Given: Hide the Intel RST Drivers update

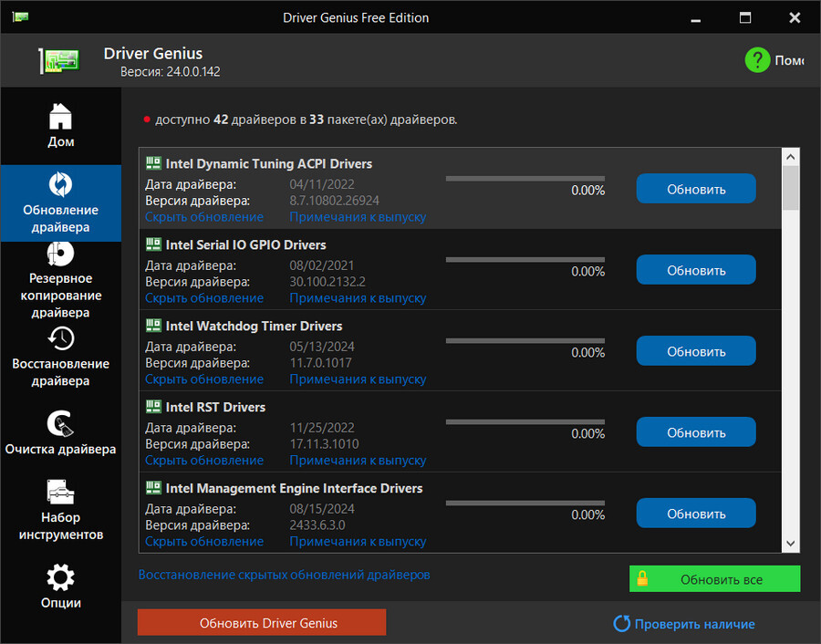Looking at the screenshot, I should 204,461.
